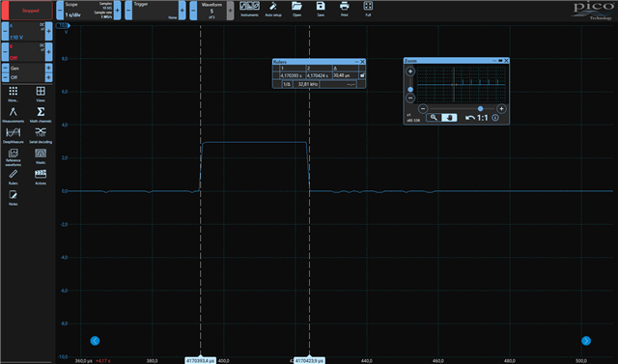Viewport: 618px width, 364px height.
Task: Zoom in vertically in Zoom panel
Action: coord(410,71)
